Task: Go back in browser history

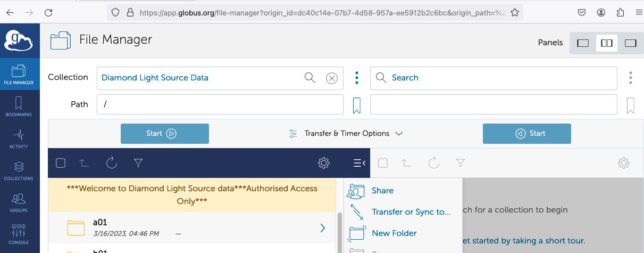Action: point(11,12)
